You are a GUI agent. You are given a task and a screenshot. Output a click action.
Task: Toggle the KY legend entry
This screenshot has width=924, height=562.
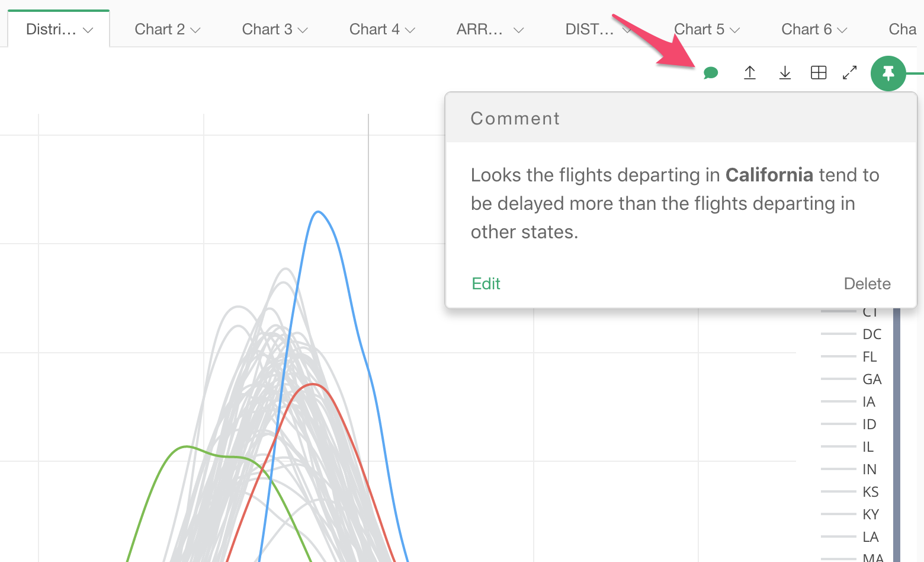[870, 515]
